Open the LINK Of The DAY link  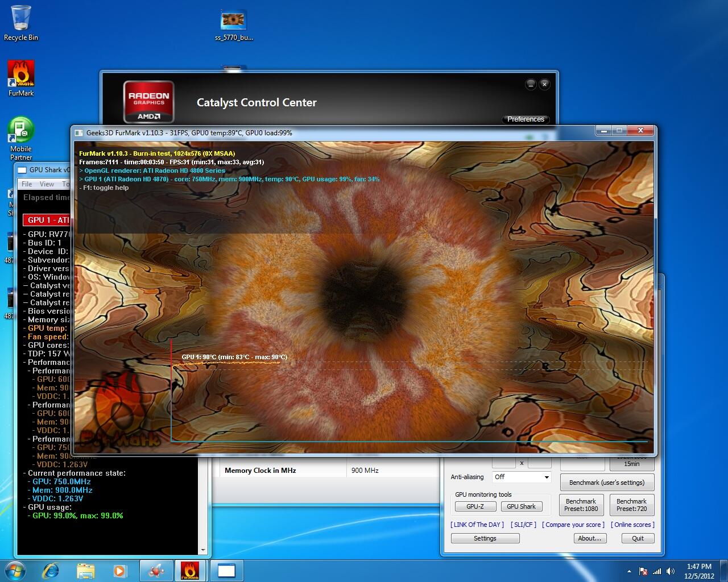pyautogui.click(x=477, y=525)
